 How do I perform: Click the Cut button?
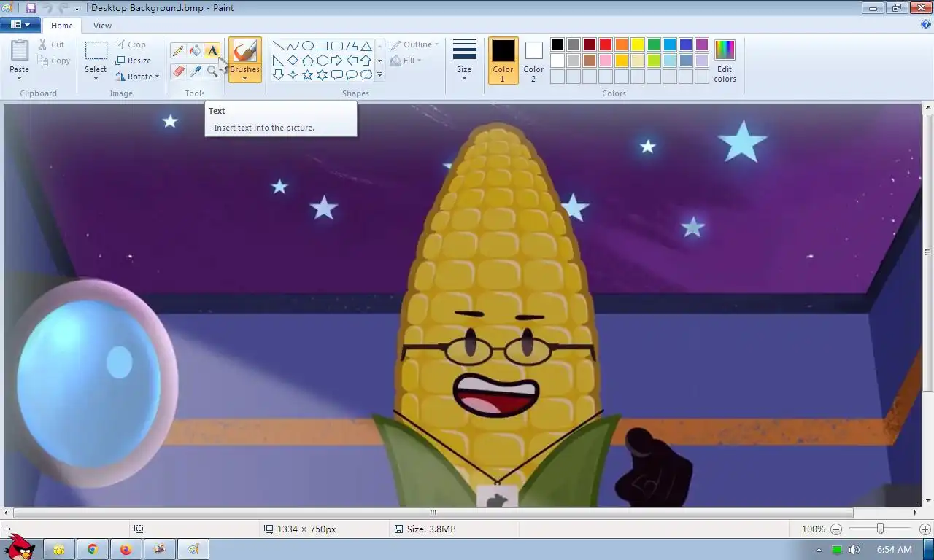tap(52, 44)
